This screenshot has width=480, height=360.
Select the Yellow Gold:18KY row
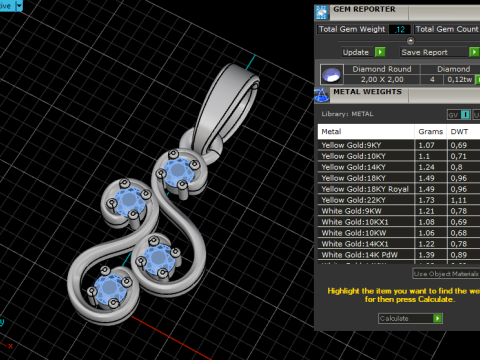click(x=399, y=178)
